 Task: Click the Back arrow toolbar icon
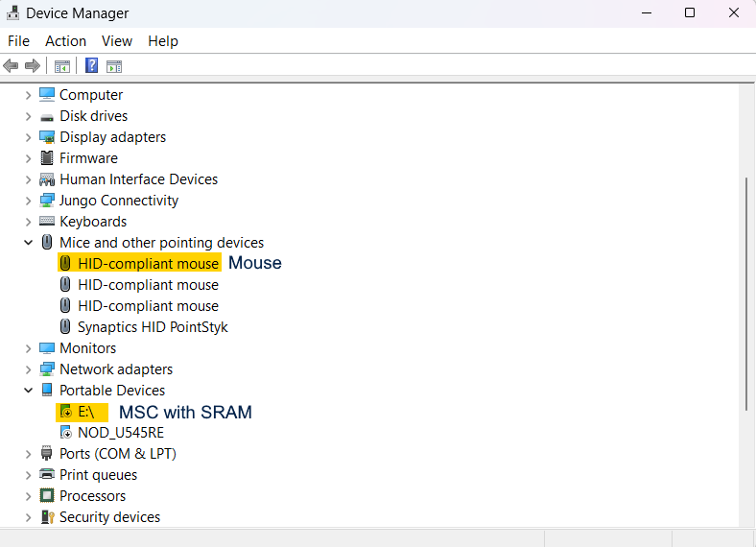(11, 65)
